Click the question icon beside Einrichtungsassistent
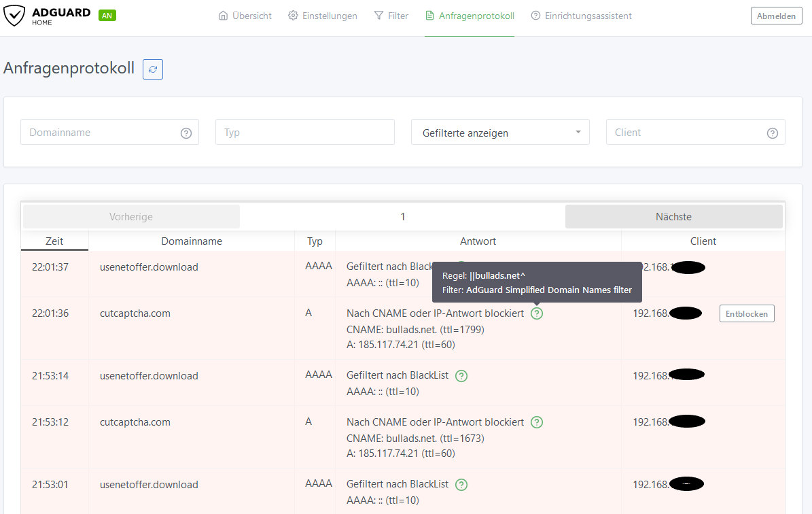 pos(535,15)
